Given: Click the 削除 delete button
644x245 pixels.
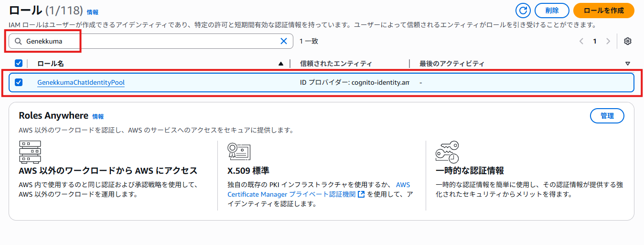Looking at the screenshot, I should [x=552, y=11].
